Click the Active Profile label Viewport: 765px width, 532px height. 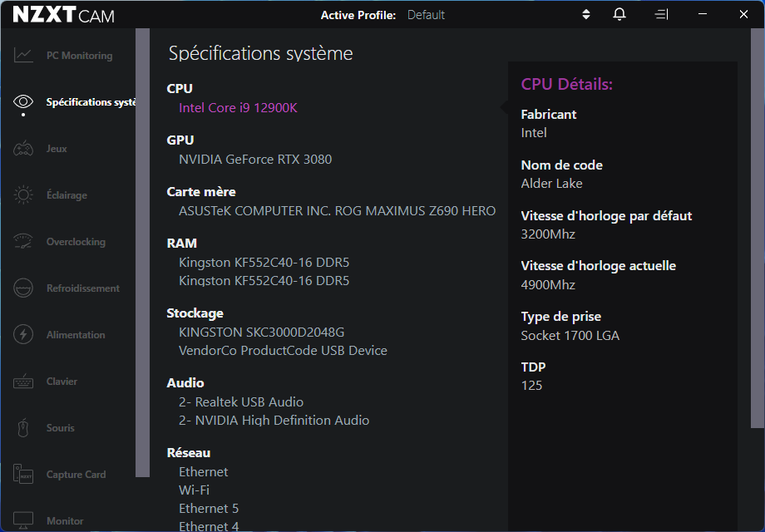point(358,15)
